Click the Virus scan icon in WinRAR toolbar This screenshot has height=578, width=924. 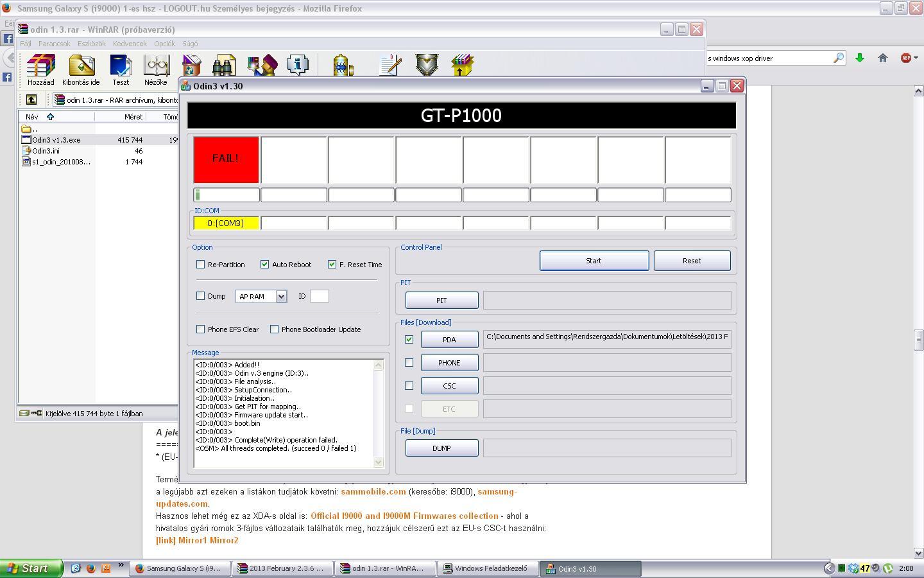click(343, 66)
